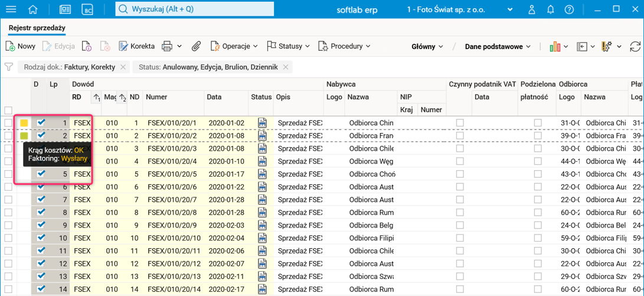Viewport: 644px width, 296px height.
Task: Select cell FSEX/010/20/3
Action: point(172,148)
